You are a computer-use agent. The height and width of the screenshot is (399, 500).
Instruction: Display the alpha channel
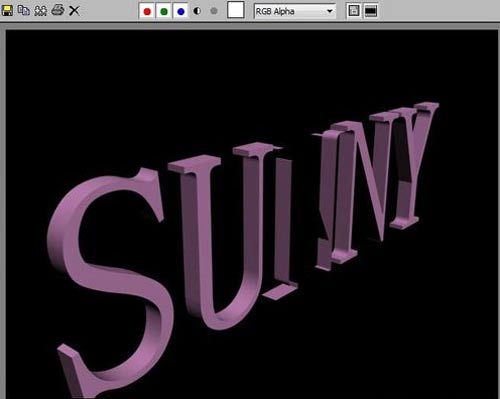[197, 11]
